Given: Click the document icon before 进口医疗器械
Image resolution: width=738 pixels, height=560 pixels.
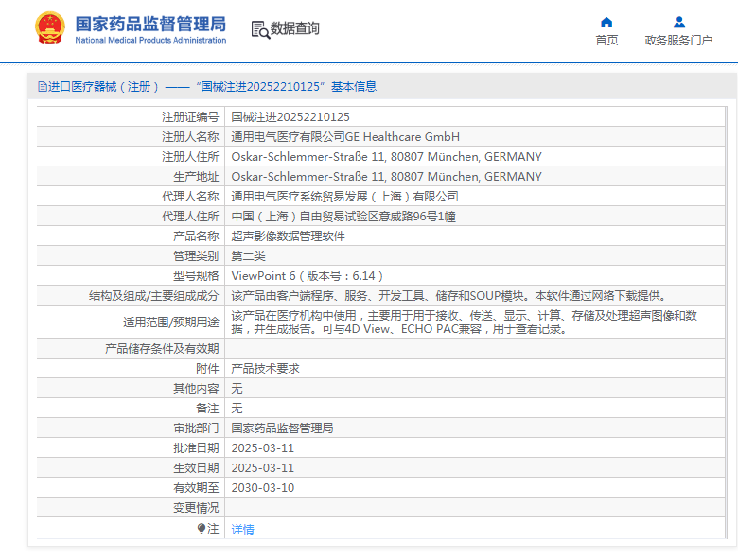Looking at the screenshot, I should point(42,87).
